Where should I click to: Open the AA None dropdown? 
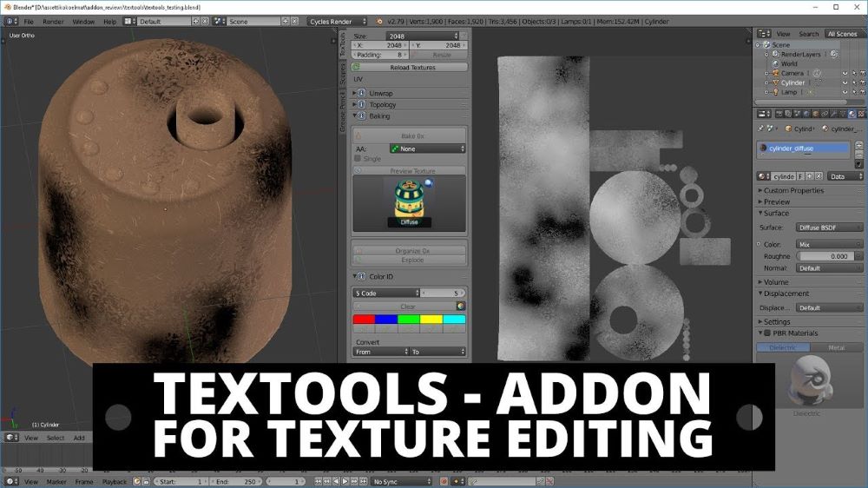tap(427, 149)
